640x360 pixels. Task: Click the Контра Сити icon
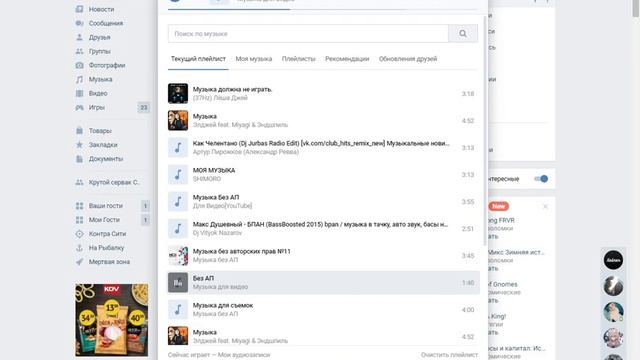click(80, 234)
